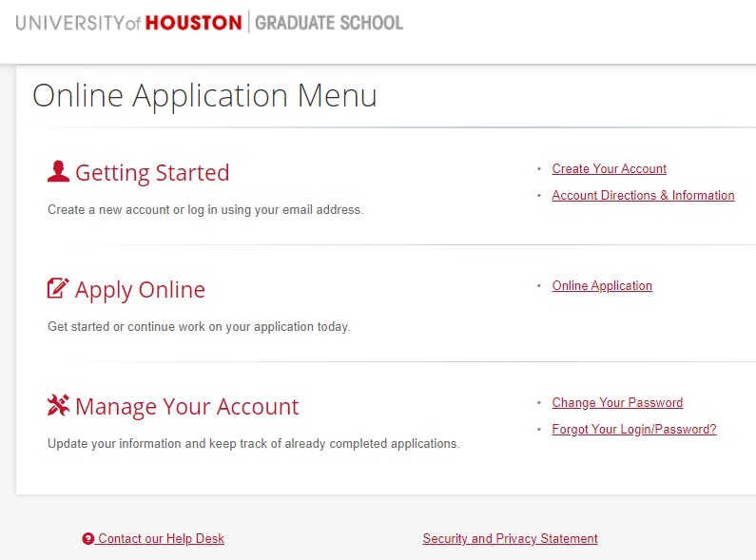756x560 pixels.
Task: Click the Contact our Help Desk link
Action: (161, 539)
